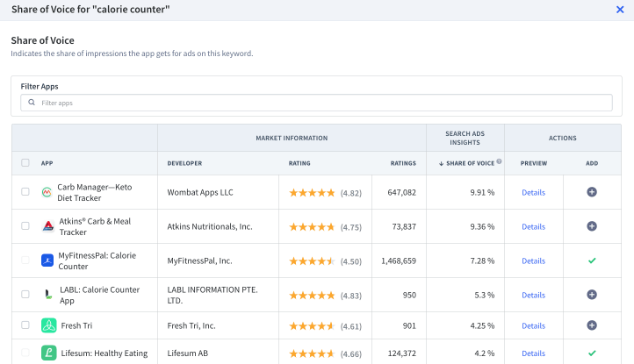
Task: Click Atkins Carb & Meal Tracker name
Action: [95, 226]
